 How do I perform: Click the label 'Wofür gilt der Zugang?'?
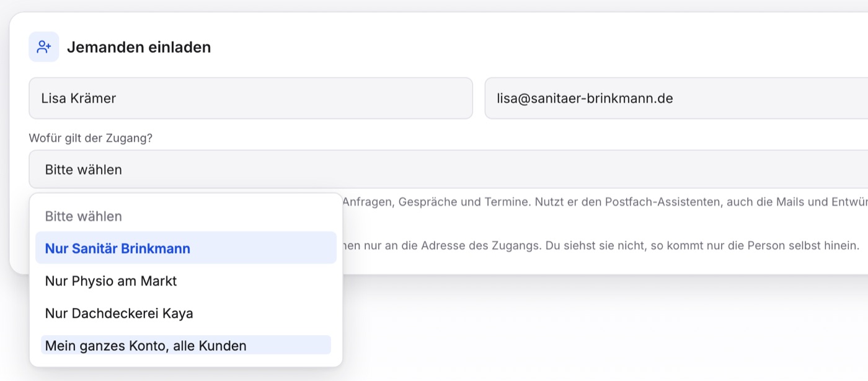coord(91,138)
